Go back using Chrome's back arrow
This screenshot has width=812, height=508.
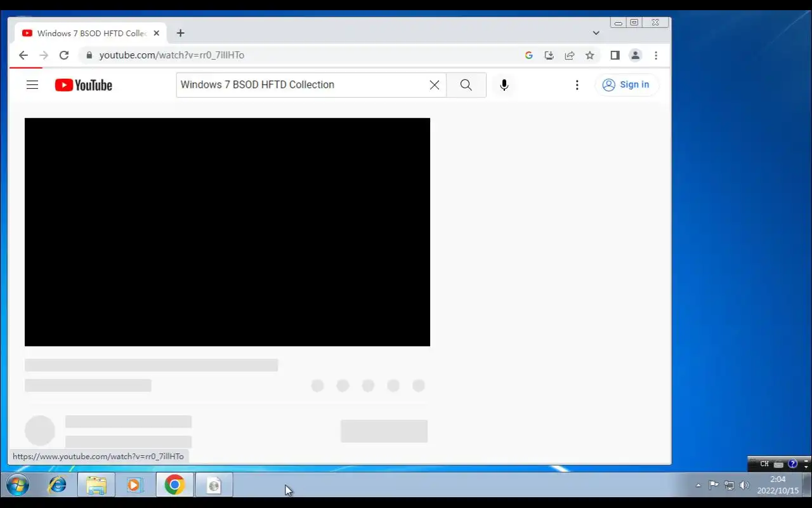23,55
